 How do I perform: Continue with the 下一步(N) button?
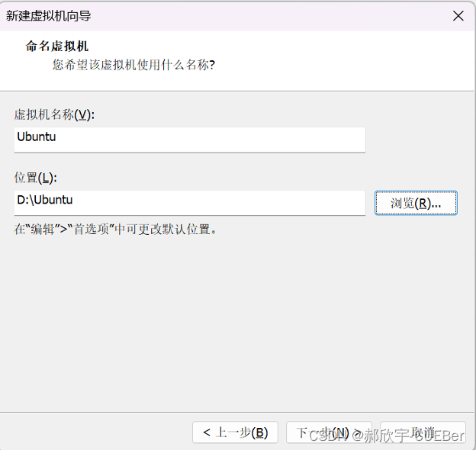[329, 432]
